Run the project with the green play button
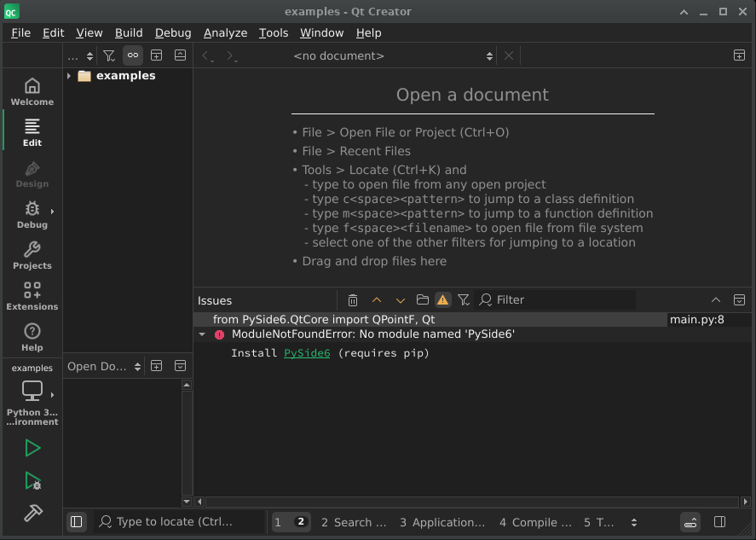 (32, 449)
